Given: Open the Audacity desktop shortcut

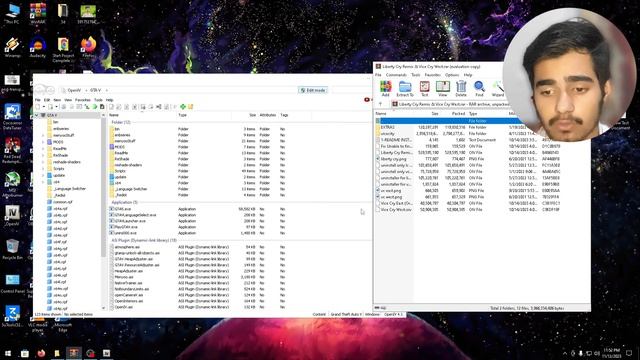Looking at the screenshot, I should coord(38,47).
